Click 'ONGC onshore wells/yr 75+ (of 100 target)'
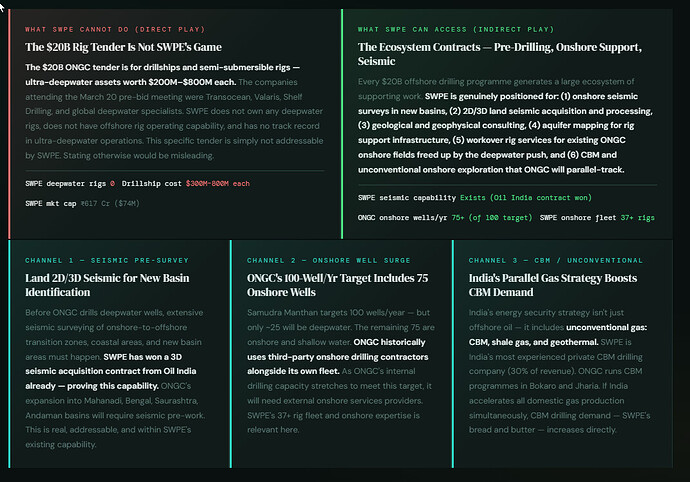Screen dimensions: 690x482 (x=445, y=217)
